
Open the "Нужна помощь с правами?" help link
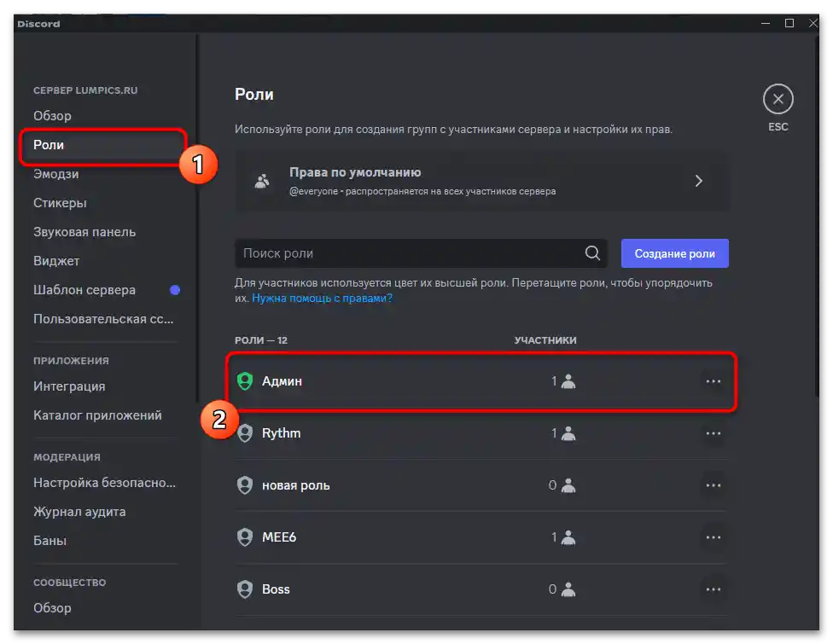tap(322, 298)
